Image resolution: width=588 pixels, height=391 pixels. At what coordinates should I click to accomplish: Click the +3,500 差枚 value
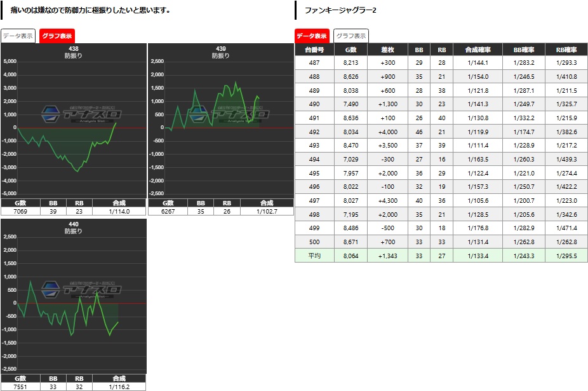point(387,146)
